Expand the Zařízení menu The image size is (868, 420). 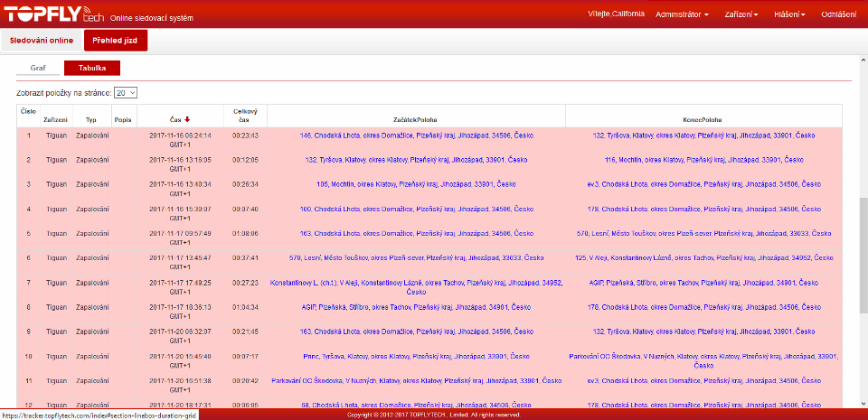pyautogui.click(x=741, y=14)
